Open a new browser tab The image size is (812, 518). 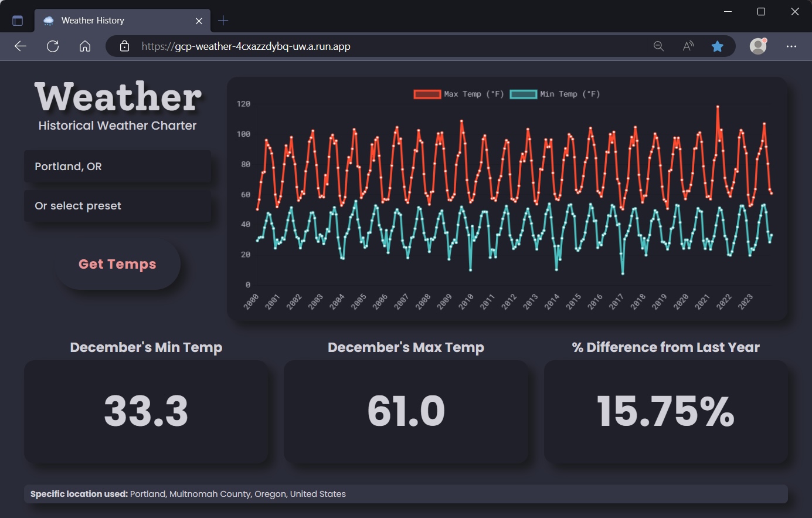223,21
